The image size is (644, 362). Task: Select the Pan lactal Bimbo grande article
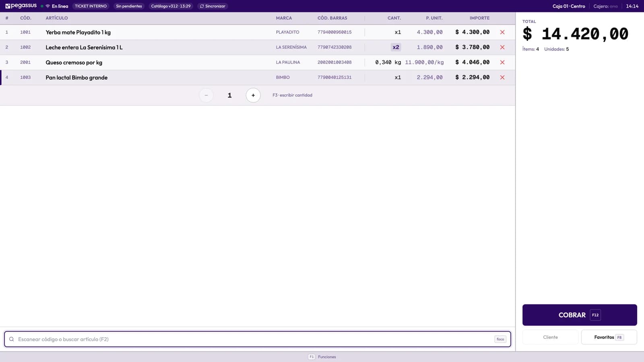point(76,77)
